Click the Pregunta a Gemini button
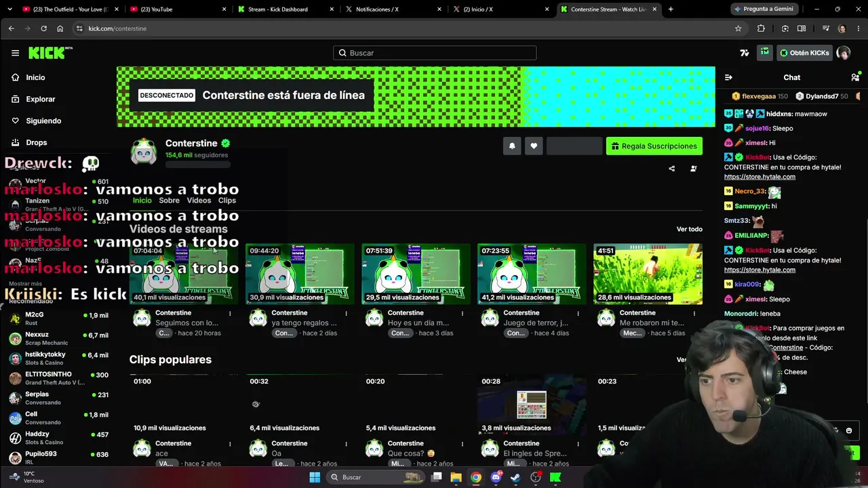This screenshot has width=868, height=488. [763, 9]
